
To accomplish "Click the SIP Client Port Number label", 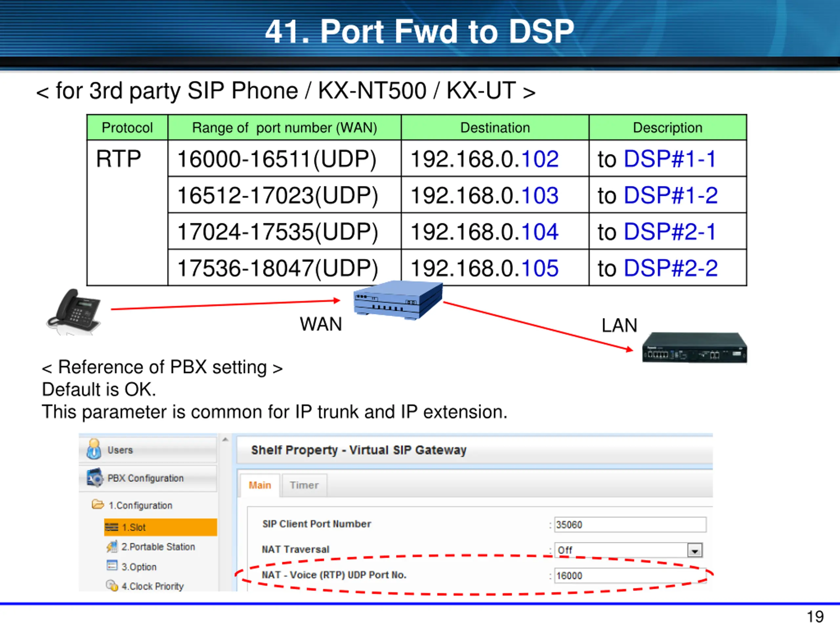I will coord(317,524).
